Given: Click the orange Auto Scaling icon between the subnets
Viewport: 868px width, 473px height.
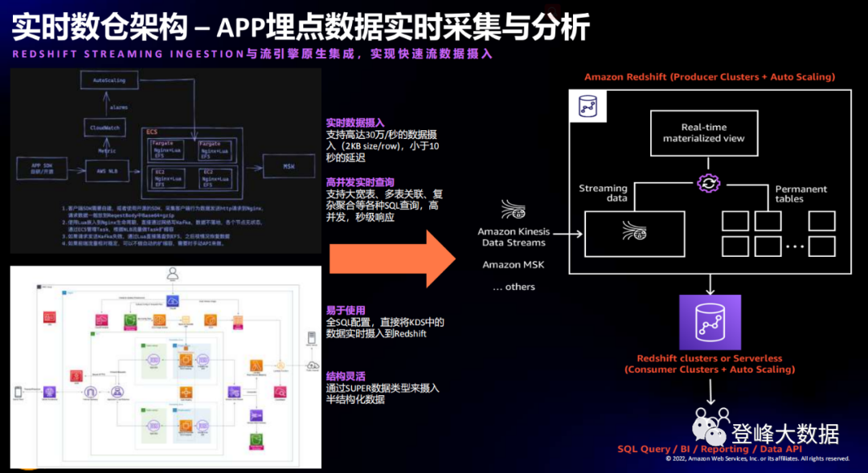Looking at the screenshot, I should pos(186,392).
